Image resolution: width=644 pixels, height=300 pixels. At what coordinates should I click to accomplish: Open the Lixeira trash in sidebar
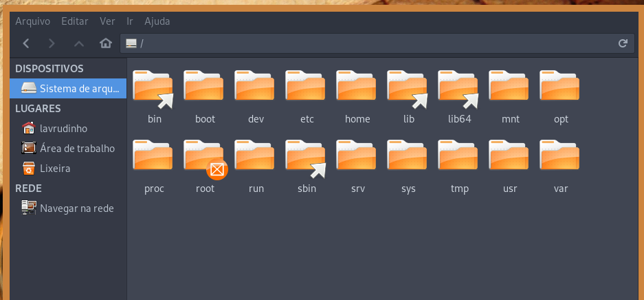(55, 168)
